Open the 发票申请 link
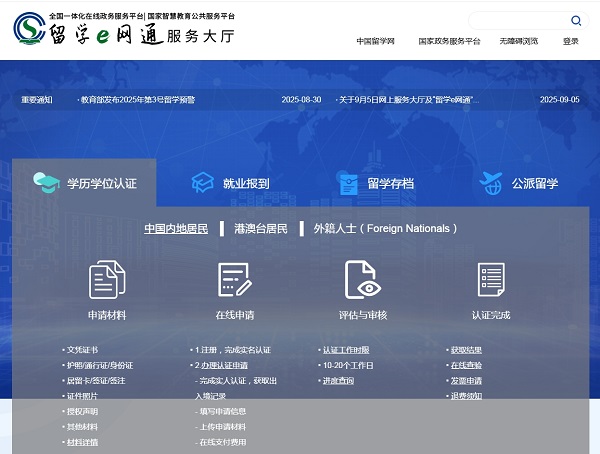 coord(466,381)
